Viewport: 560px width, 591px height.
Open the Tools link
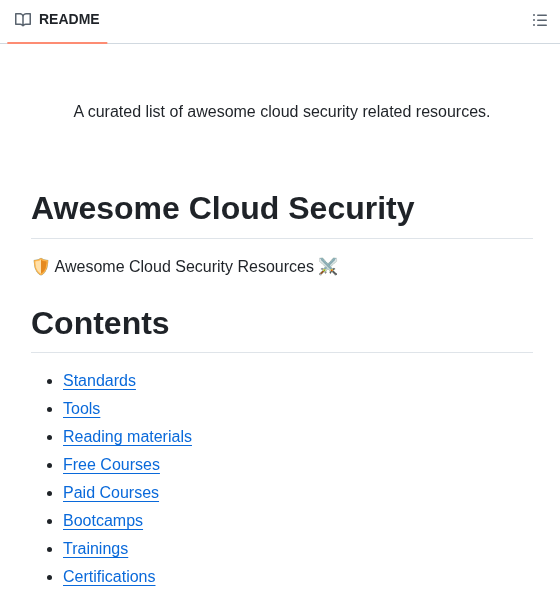click(82, 408)
